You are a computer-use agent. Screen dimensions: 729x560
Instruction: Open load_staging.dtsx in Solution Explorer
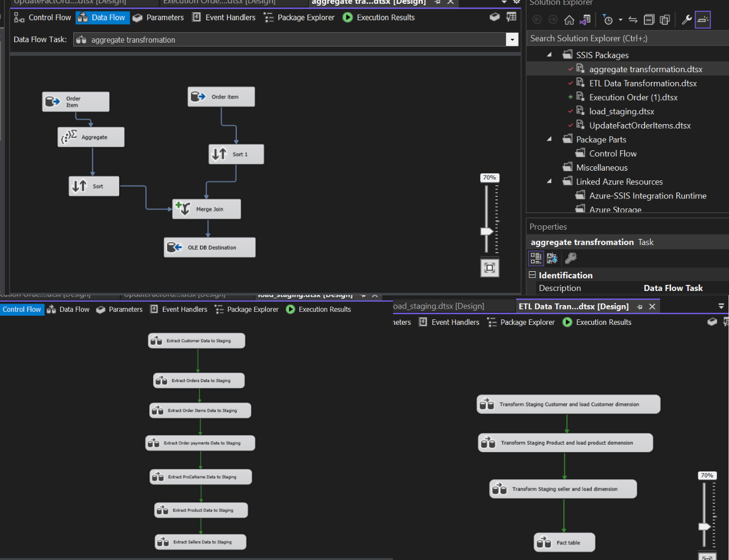coord(621,112)
